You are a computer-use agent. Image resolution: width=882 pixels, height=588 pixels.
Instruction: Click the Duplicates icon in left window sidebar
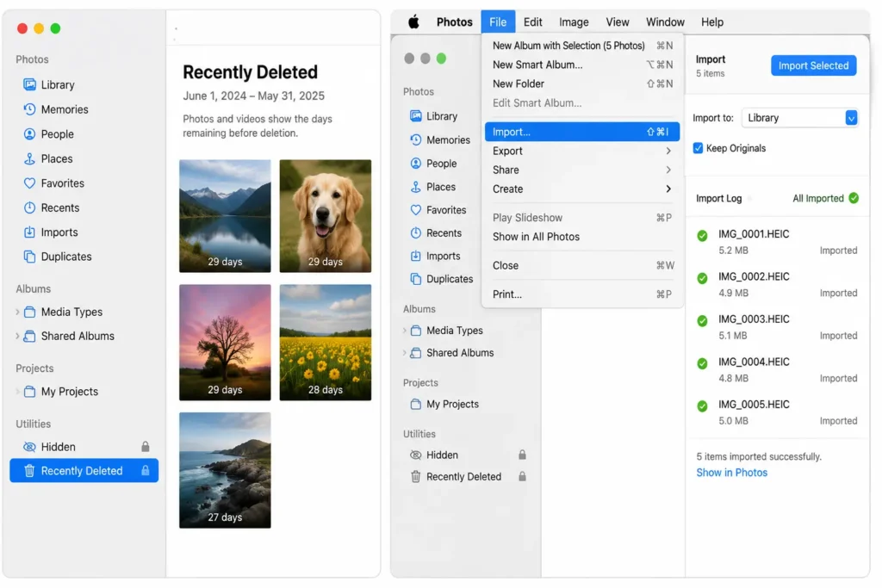pyautogui.click(x=29, y=257)
